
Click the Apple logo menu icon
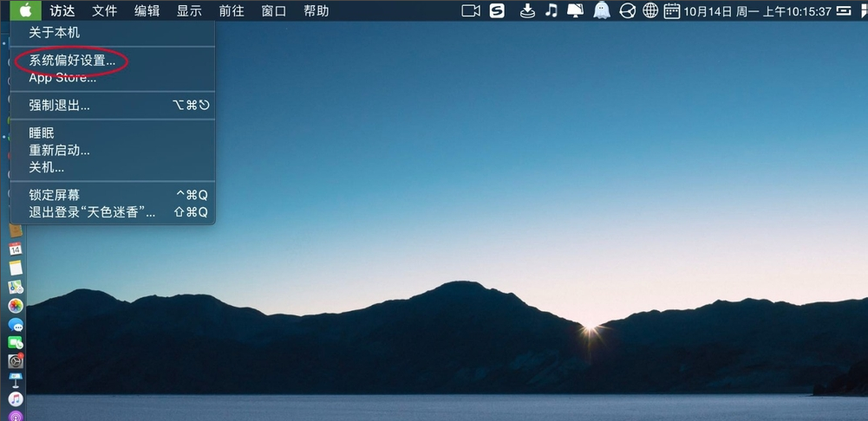(25, 10)
